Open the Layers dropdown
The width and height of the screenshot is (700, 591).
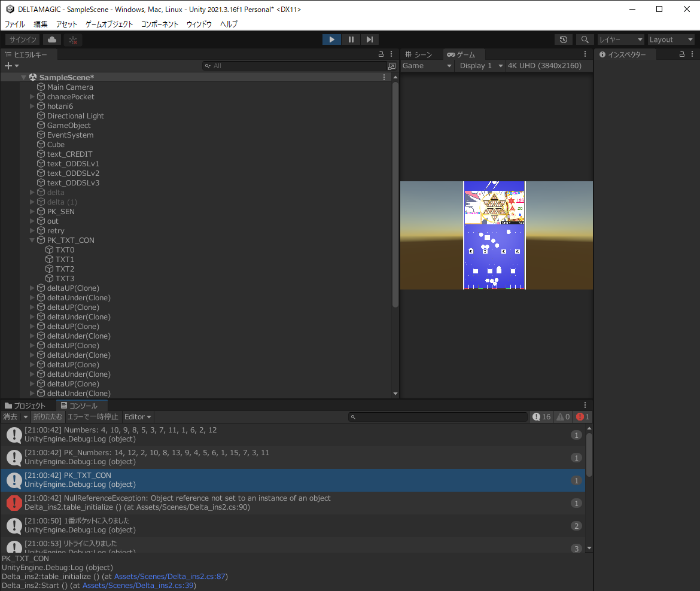click(x=620, y=39)
